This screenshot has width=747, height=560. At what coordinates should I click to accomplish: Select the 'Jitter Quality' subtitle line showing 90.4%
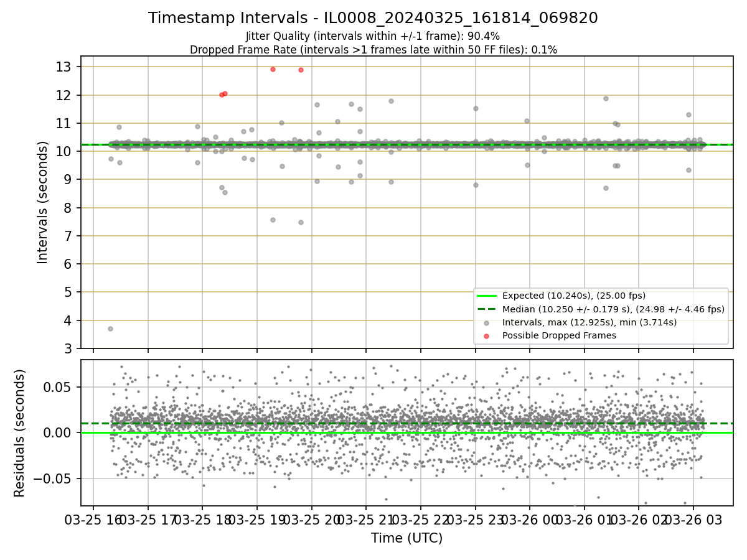click(373, 36)
